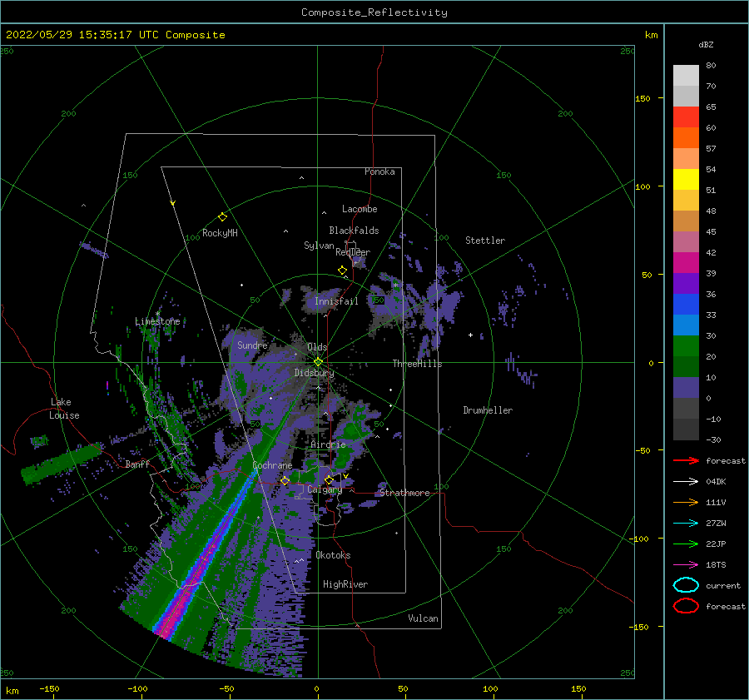749x700 pixels.
Task: Pick the purple 39-36 dBZ swatch
Action: point(686,284)
